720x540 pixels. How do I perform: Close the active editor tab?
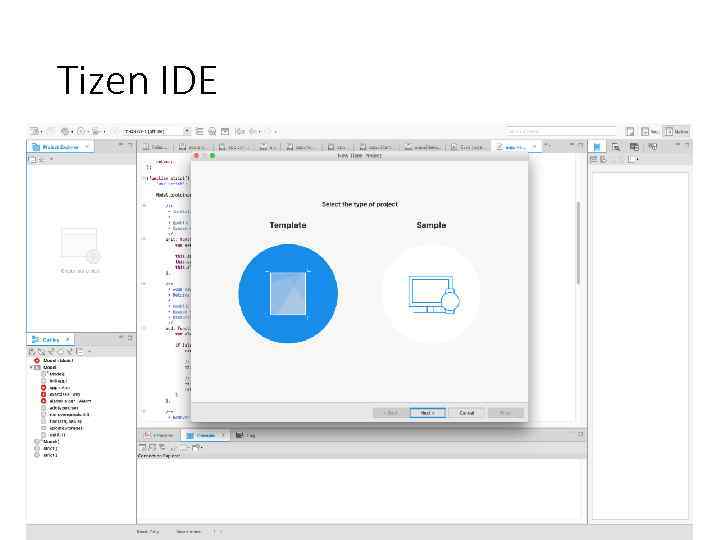click(x=534, y=147)
